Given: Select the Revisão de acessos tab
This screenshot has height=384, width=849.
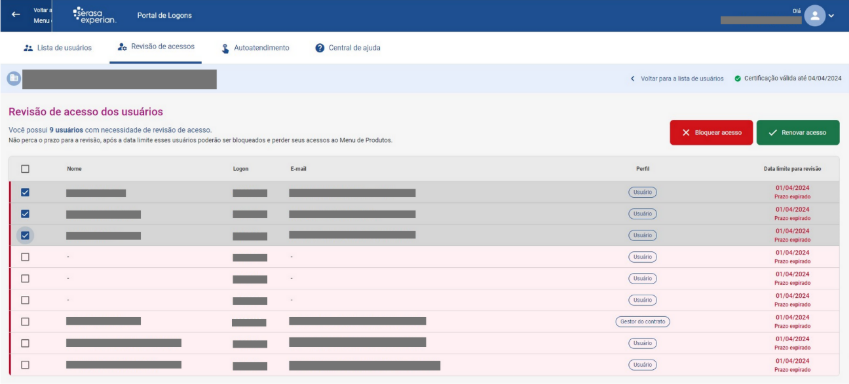Looking at the screenshot, I should [x=156, y=47].
